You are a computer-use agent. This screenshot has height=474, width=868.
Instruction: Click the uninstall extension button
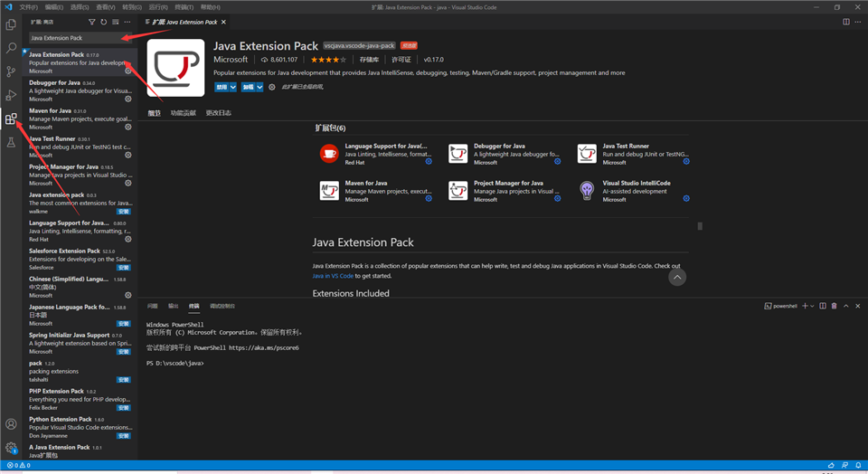pos(248,87)
